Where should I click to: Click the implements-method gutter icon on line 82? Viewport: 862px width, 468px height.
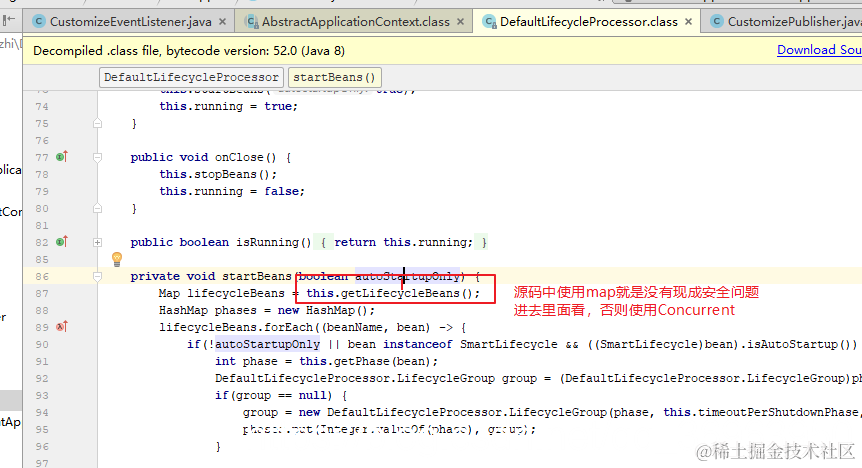point(62,241)
